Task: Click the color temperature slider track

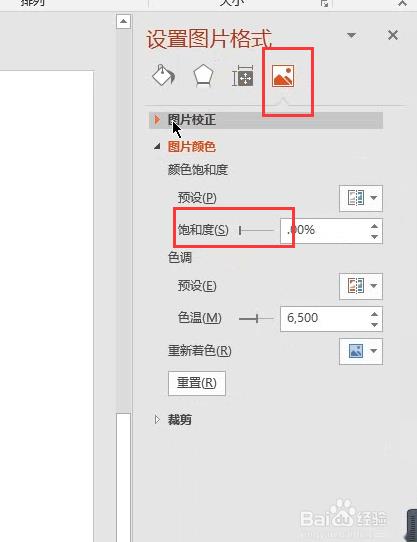Action: 256,318
